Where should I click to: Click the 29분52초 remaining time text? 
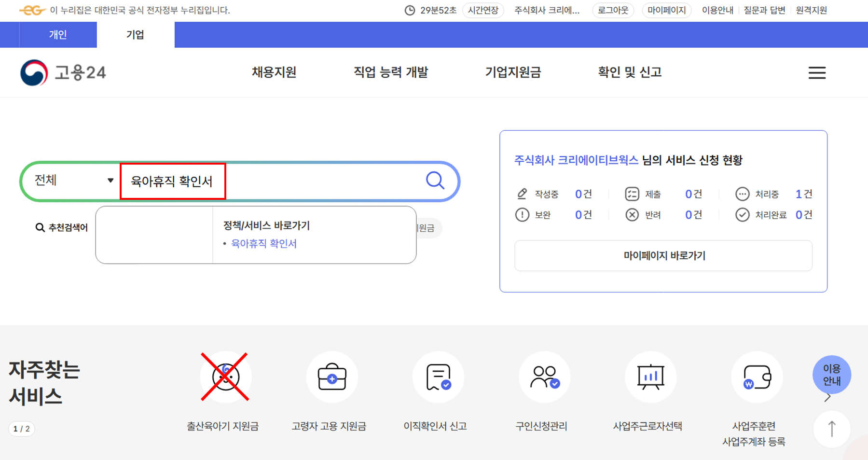[x=438, y=10]
